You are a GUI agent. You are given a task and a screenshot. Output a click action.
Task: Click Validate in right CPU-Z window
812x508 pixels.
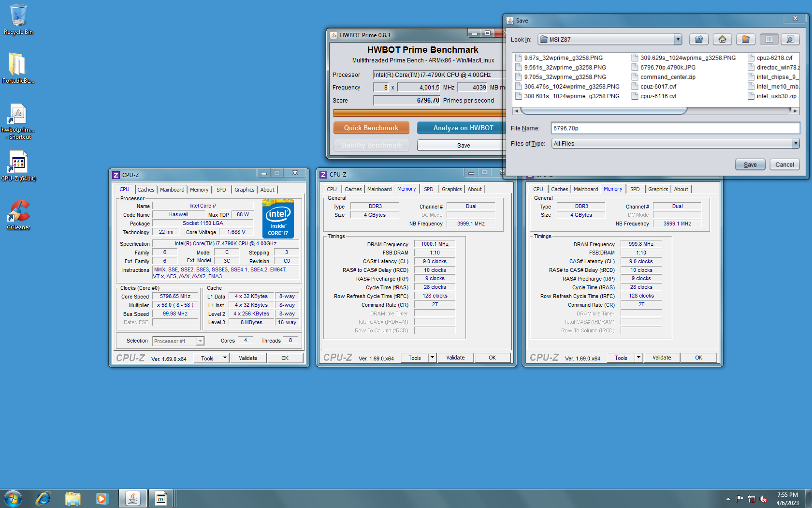coord(662,358)
